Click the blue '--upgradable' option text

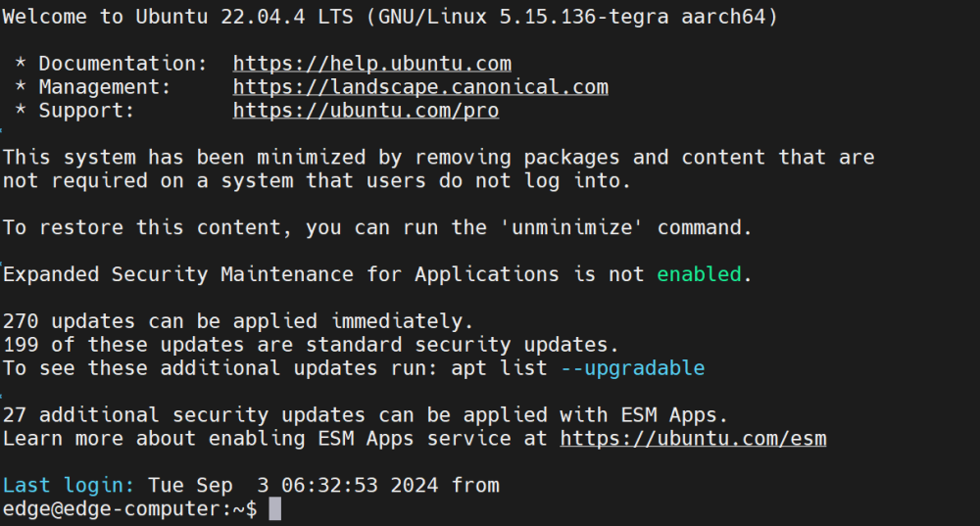[632, 368]
